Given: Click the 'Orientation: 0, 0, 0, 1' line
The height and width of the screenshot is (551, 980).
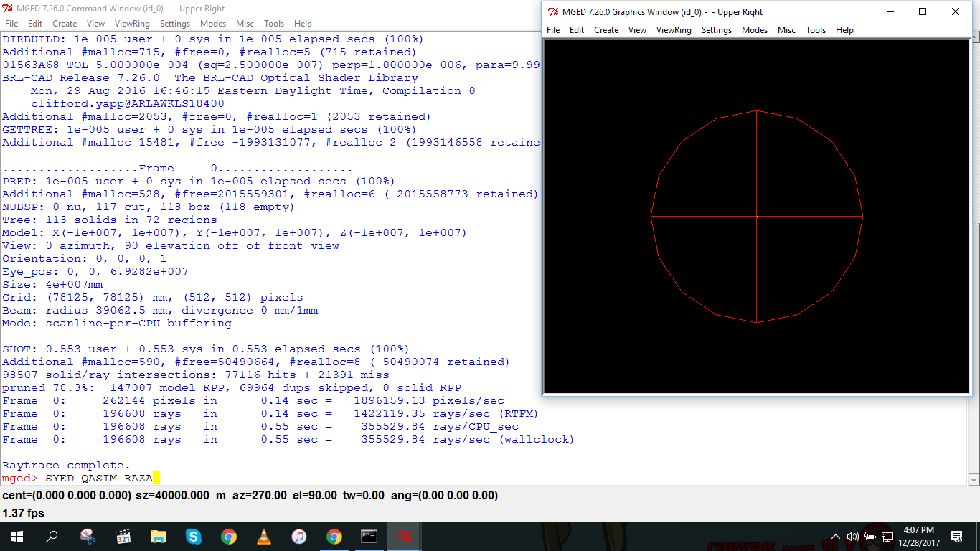Looking at the screenshot, I should coord(85,258).
